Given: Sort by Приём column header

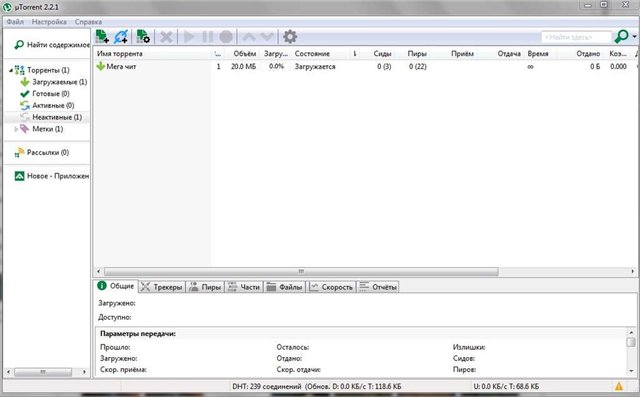Looking at the screenshot, I should pyautogui.click(x=462, y=54).
